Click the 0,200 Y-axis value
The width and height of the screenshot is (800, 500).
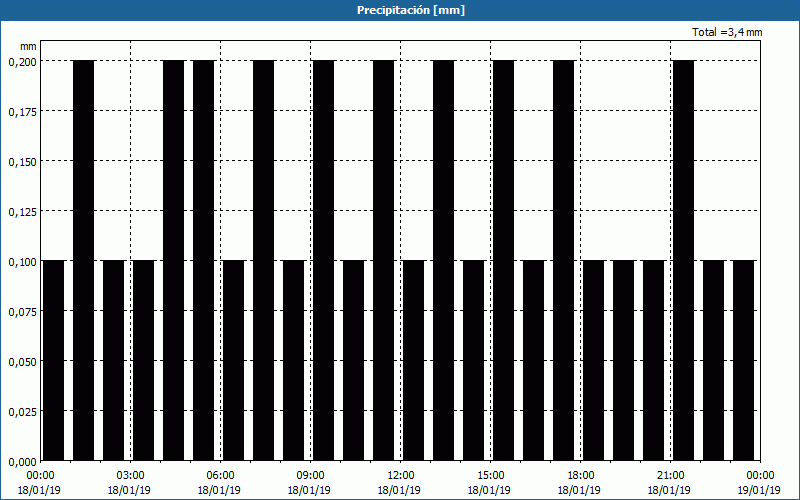click(23, 61)
